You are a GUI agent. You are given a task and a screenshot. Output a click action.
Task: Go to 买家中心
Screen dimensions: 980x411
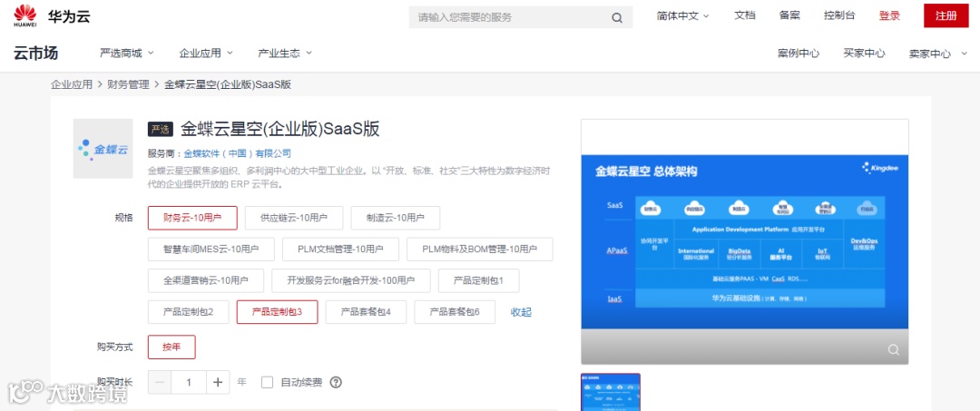864,54
